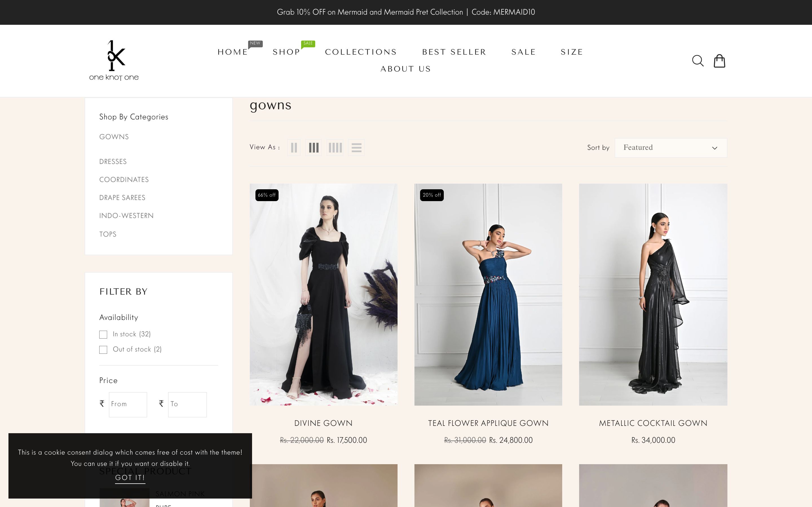Switch to two-column grid view

[x=294, y=148]
